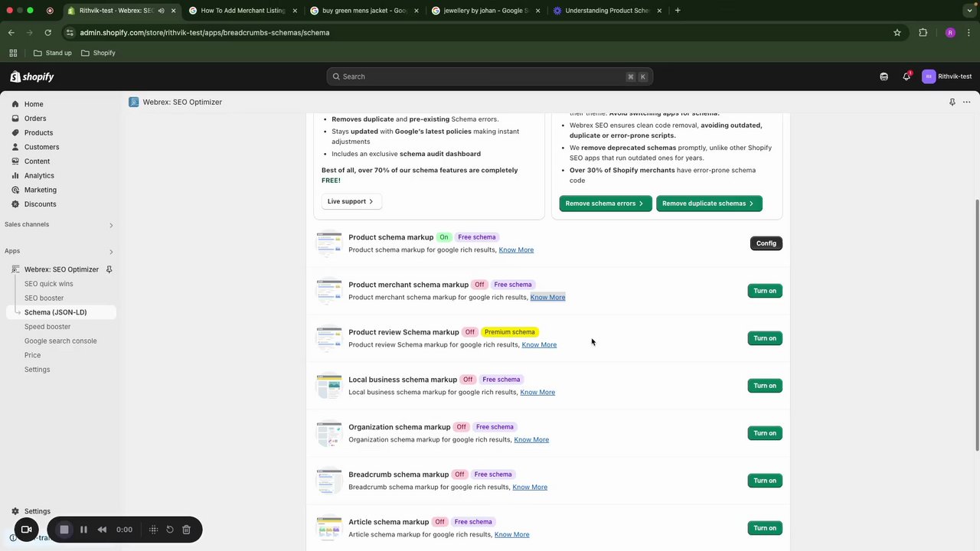
Task: Go back with the browser back arrow
Action: click(11, 32)
